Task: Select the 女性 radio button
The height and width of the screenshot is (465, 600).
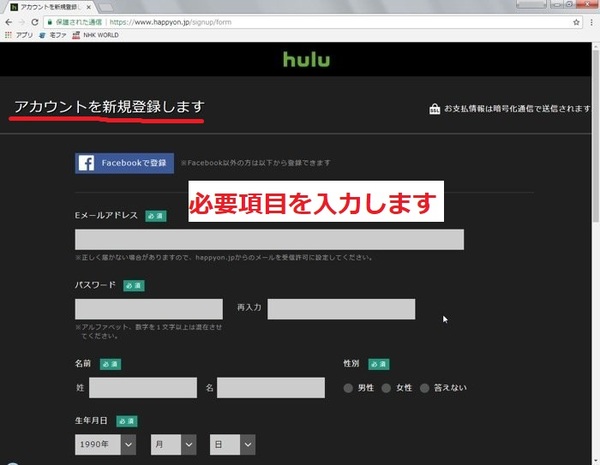Action: (386, 388)
